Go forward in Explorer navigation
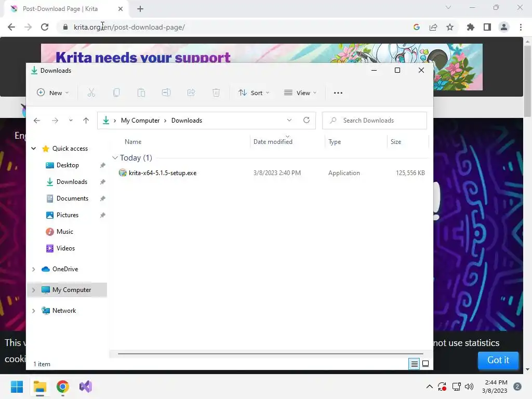 point(55,121)
